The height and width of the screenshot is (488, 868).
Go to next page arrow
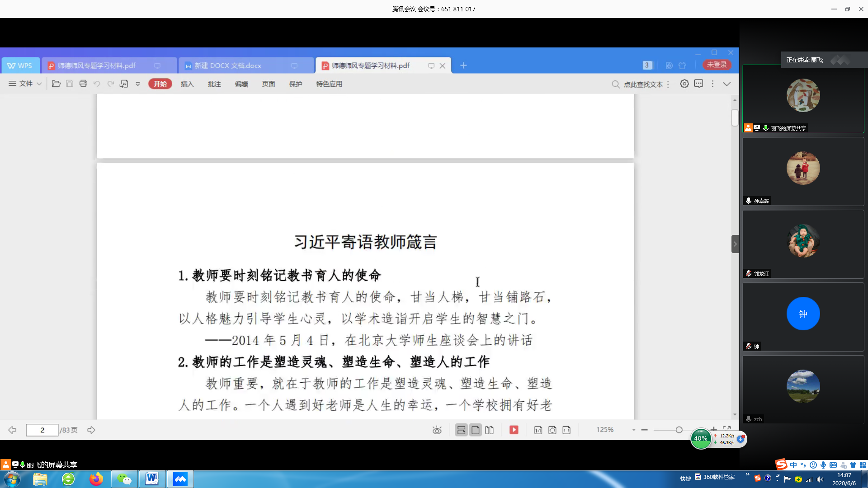click(91, 430)
